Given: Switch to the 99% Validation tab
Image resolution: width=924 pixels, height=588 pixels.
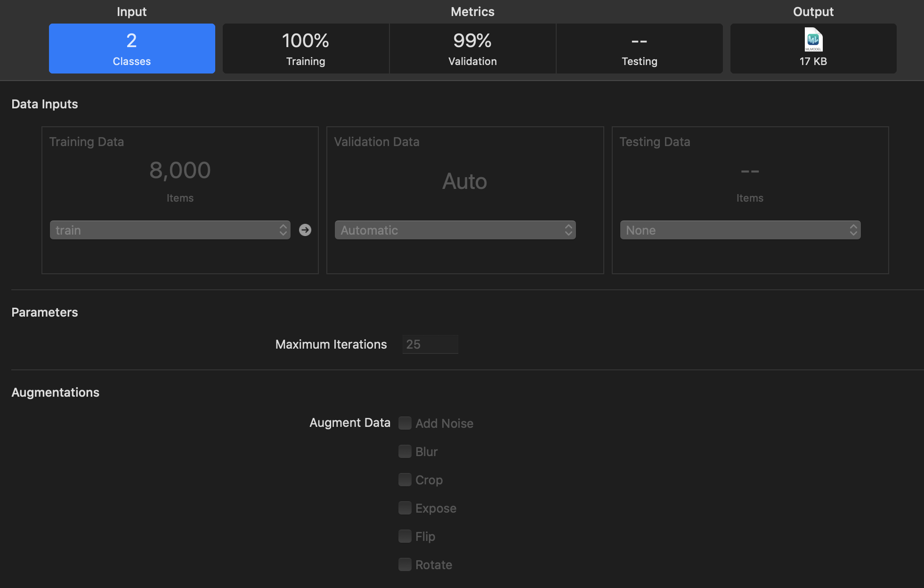Looking at the screenshot, I should [x=472, y=49].
